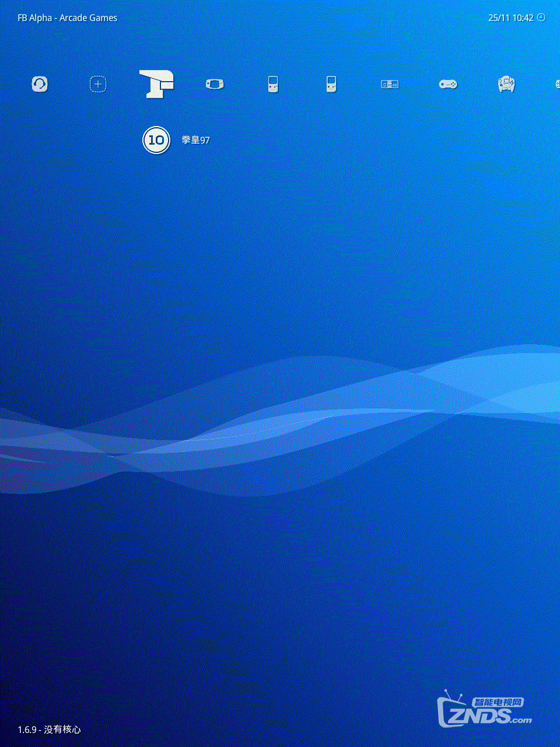Open the SNES gamepad playlist icon
The width and height of the screenshot is (560, 747).
[x=448, y=84]
